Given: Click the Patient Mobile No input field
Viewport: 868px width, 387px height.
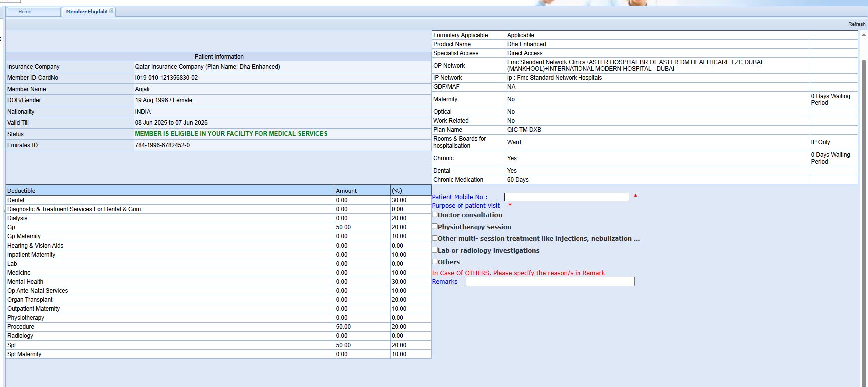Looking at the screenshot, I should pyautogui.click(x=566, y=197).
